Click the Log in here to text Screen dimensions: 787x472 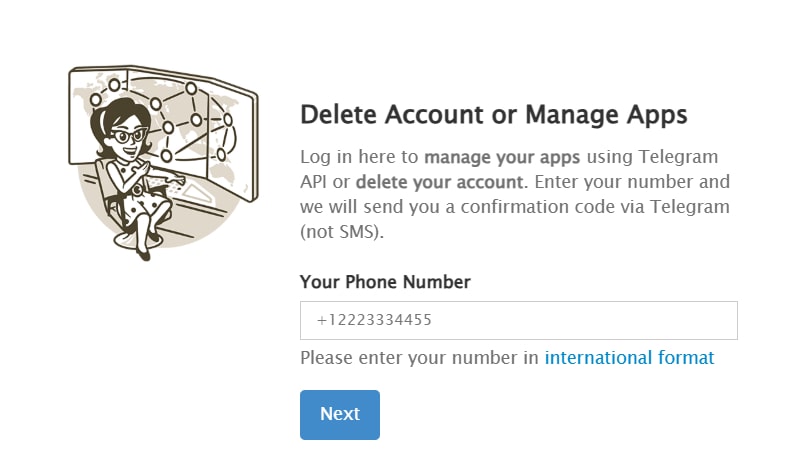pyautogui.click(x=359, y=157)
